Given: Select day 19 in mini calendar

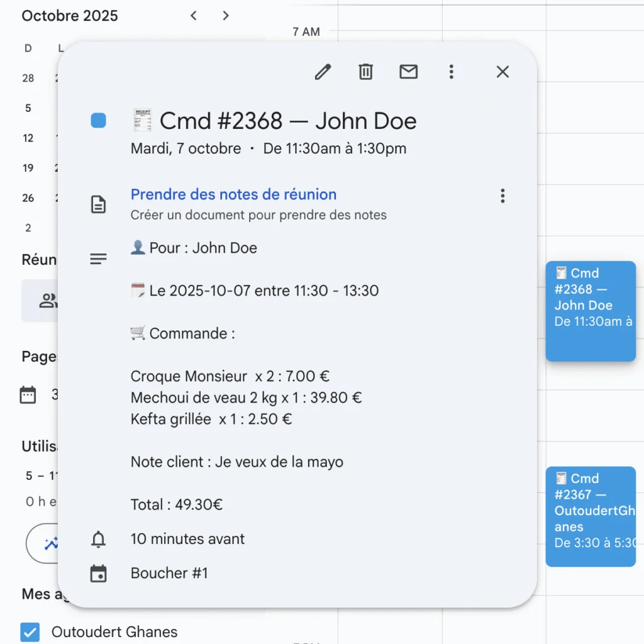Looking at the screenshot, I should click(x=28, y=168).
